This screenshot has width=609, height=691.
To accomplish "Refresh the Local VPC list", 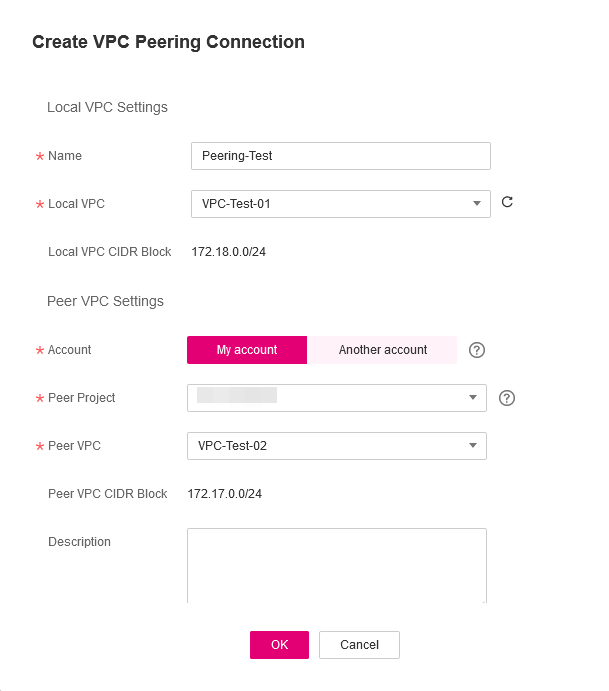I will (507, 203).
